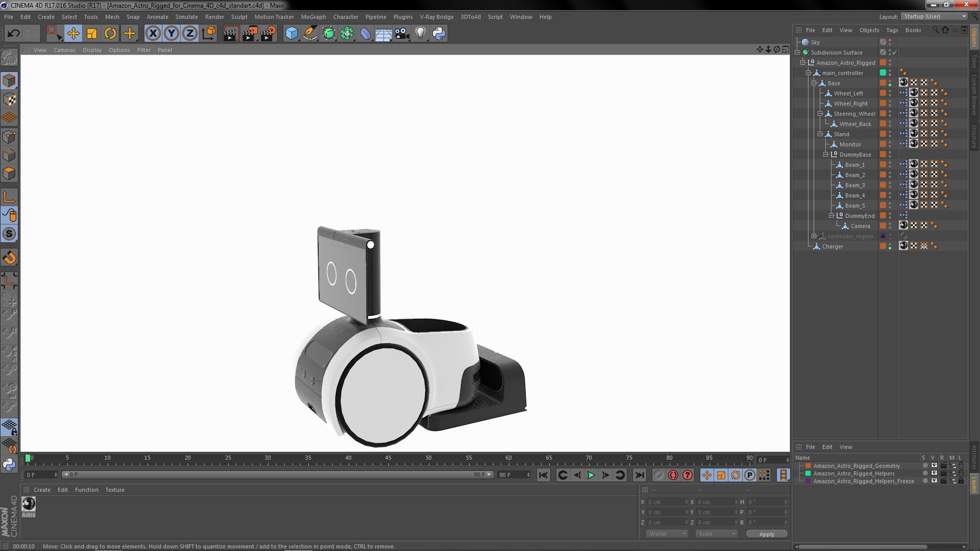The image size is (980, 551).
Task: Toggle X-axis lock button
Action: 153,34
